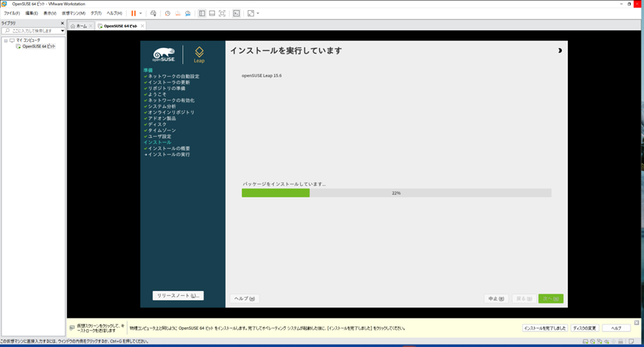Open the snapshot manager icon
The height and width of the screenshot is (347, 644).
(188, 13)
